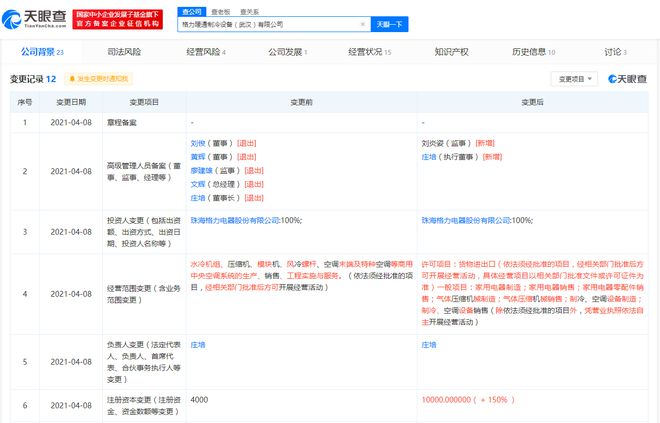Open 庄培 (执行董事) link in 变更后 column

pos(429,157)
